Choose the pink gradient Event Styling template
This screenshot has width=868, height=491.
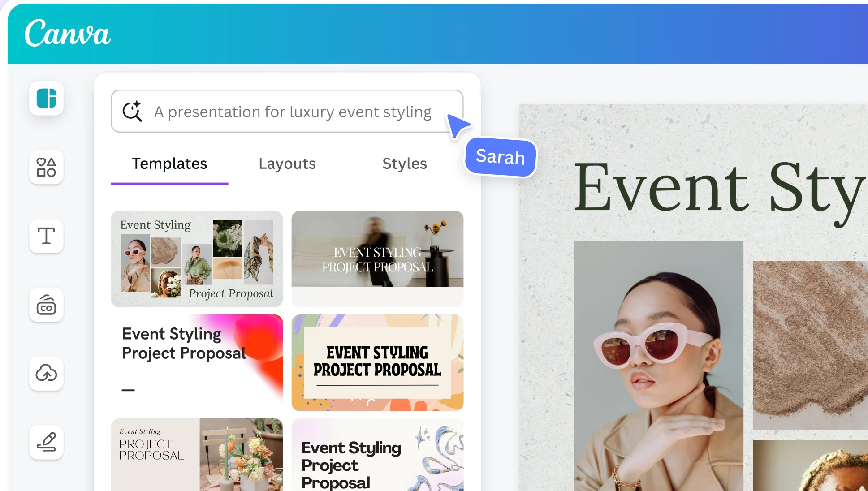[x=197, y=363]
